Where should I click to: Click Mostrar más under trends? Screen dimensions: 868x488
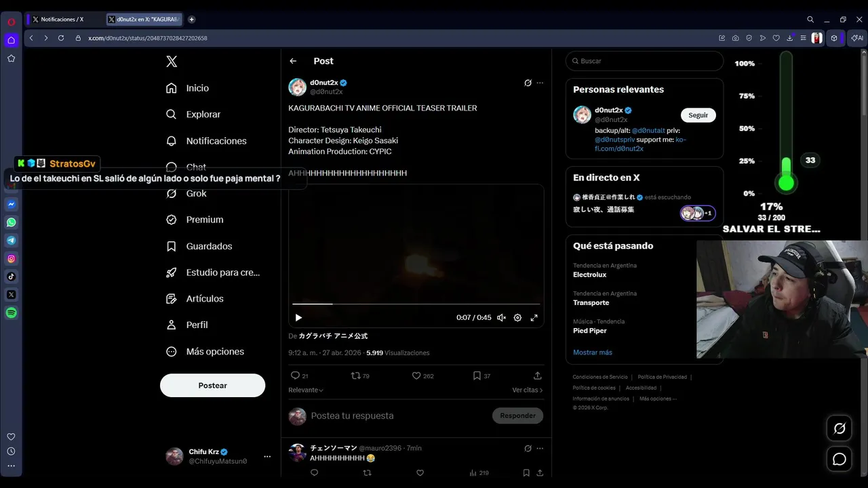[593, 352]
